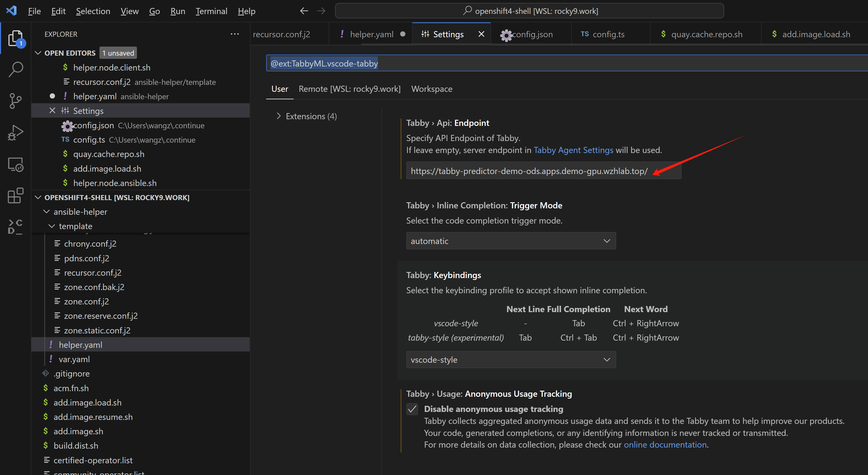
Task: Open the Terminal menu
Action: point(211,11)
